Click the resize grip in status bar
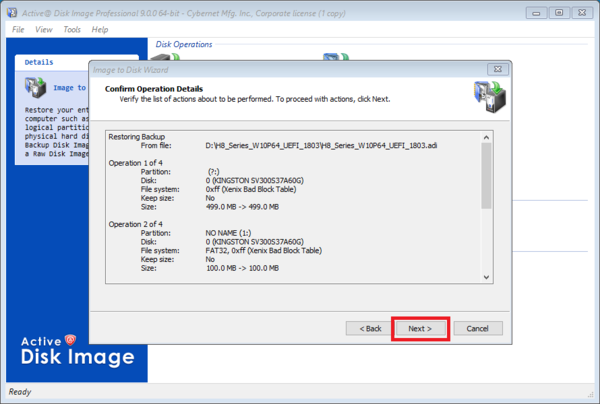This screenshot has width=600, height=404. click(590, 394)
